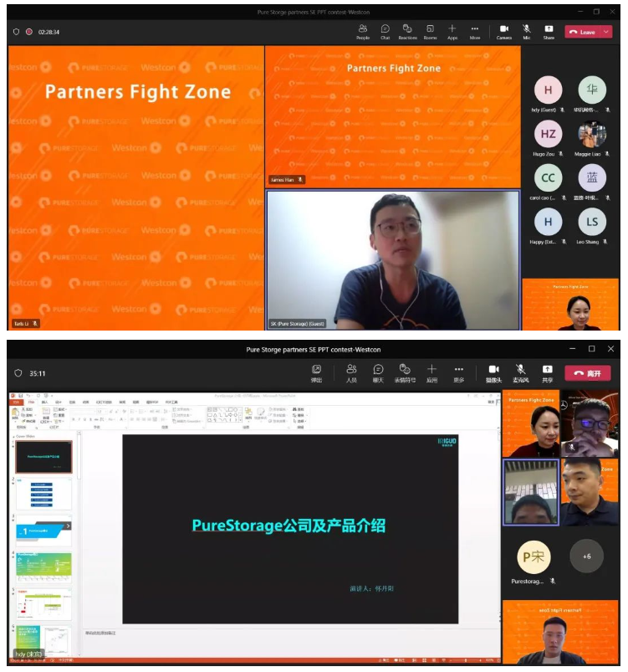The height and width of the screenshot is (672, 628).
Task: Open the Chat icon labeled 'Chat'
Action: coord(385,32)
